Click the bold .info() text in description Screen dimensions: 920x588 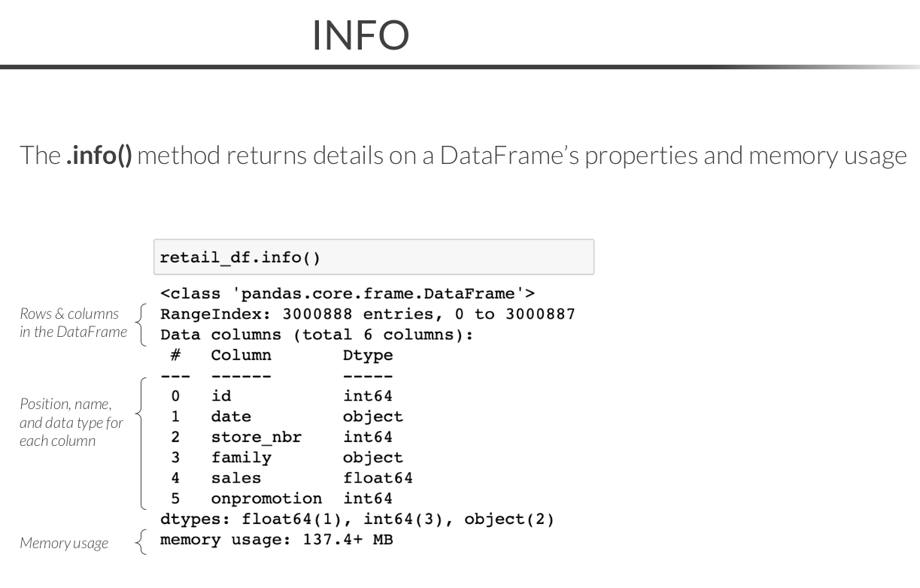click(x=99, y=156)
